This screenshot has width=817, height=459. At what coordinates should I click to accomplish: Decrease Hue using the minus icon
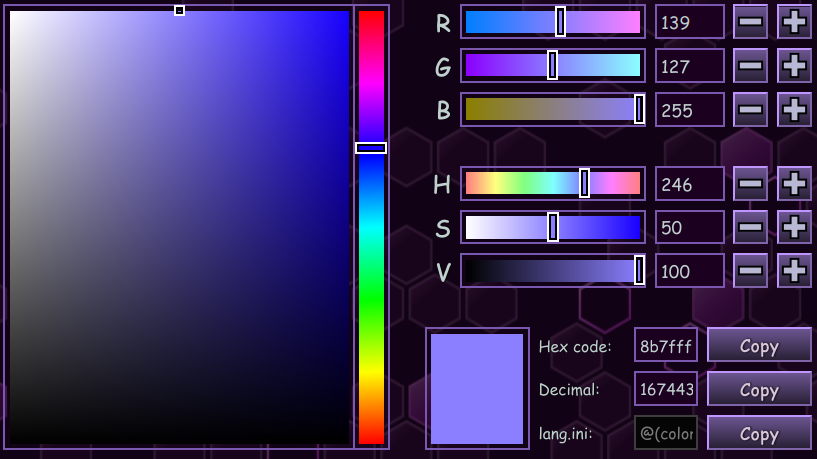click(750, 183)
